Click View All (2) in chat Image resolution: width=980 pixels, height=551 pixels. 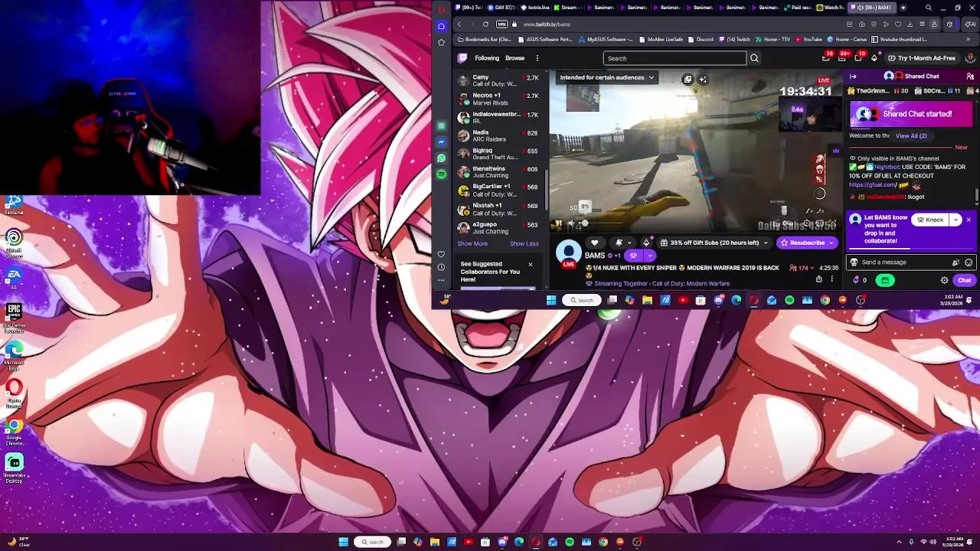[911, 136]
